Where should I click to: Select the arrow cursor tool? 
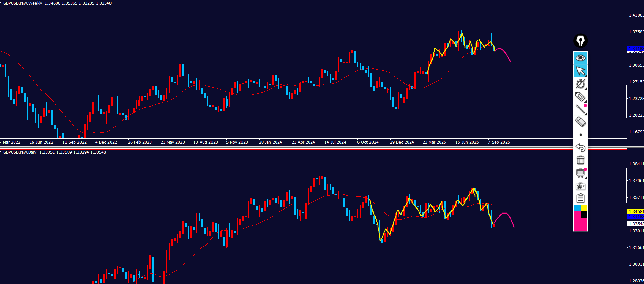tap(580, 71)
